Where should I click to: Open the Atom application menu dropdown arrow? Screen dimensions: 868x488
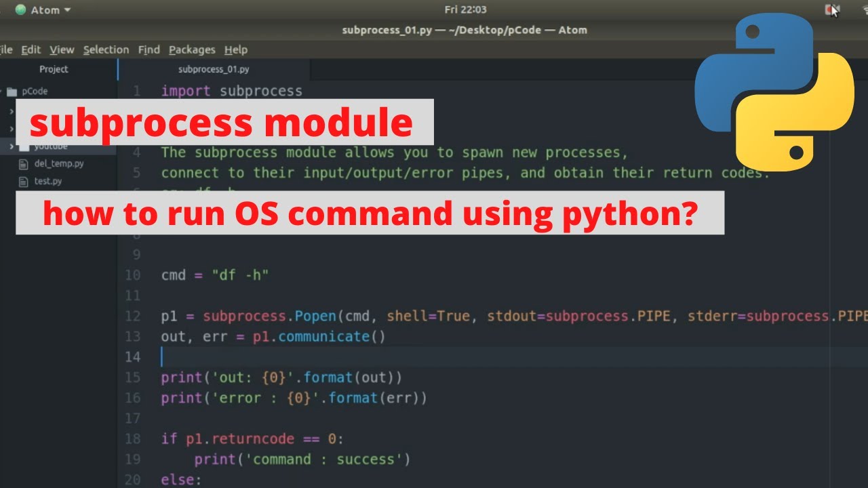67,10
